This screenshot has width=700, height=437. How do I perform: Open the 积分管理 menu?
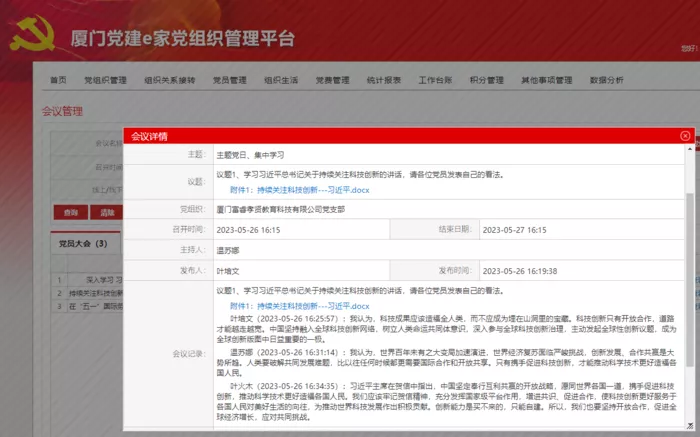487,80
